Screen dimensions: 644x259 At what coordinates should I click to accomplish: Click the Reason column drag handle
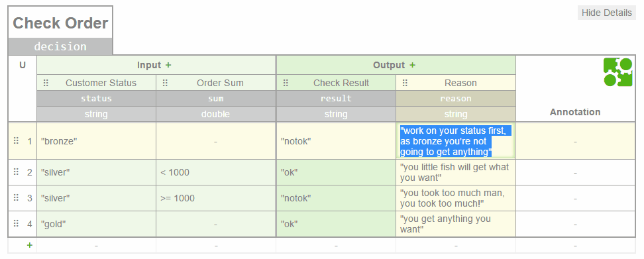pyautogui.click(x=405, y=83)
